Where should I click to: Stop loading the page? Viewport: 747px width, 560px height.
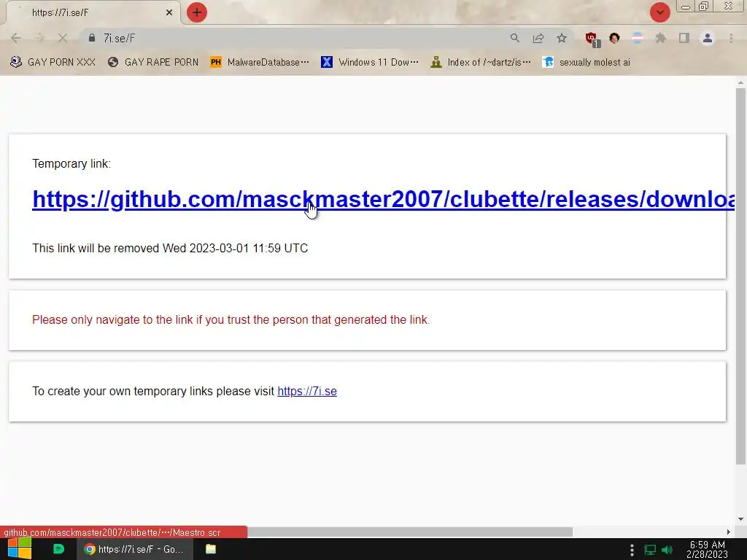63,38
